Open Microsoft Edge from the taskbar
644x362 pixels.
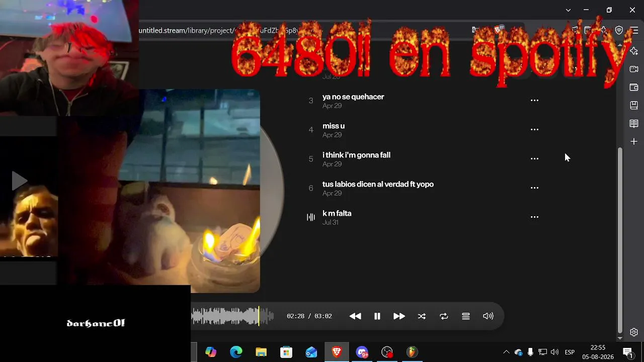(x=236, y=352)
